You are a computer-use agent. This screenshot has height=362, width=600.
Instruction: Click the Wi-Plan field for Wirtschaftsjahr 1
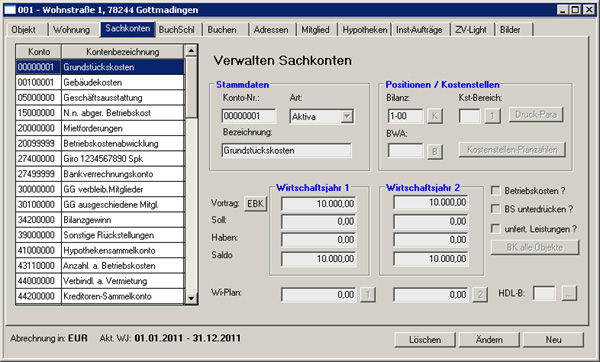[x=318, y=295]
